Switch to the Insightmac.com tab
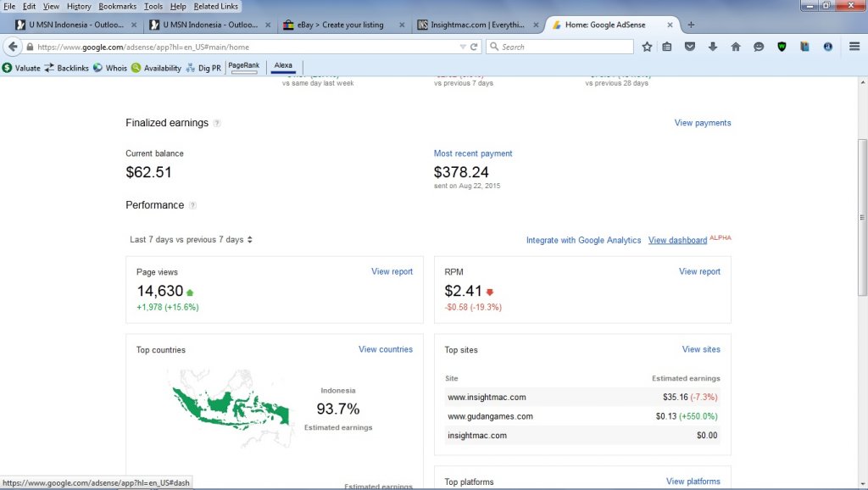This screenshot has width=868, height=490. coord(479,25)
